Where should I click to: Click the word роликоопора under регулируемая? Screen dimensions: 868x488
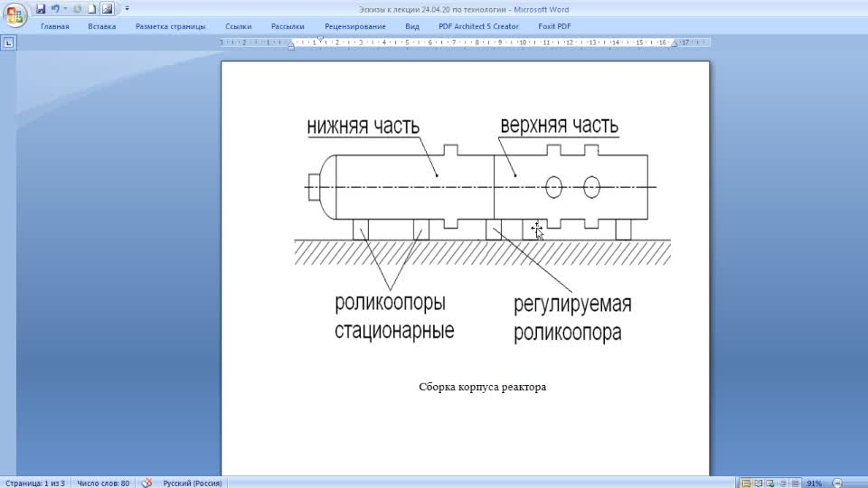pos(568,333)
